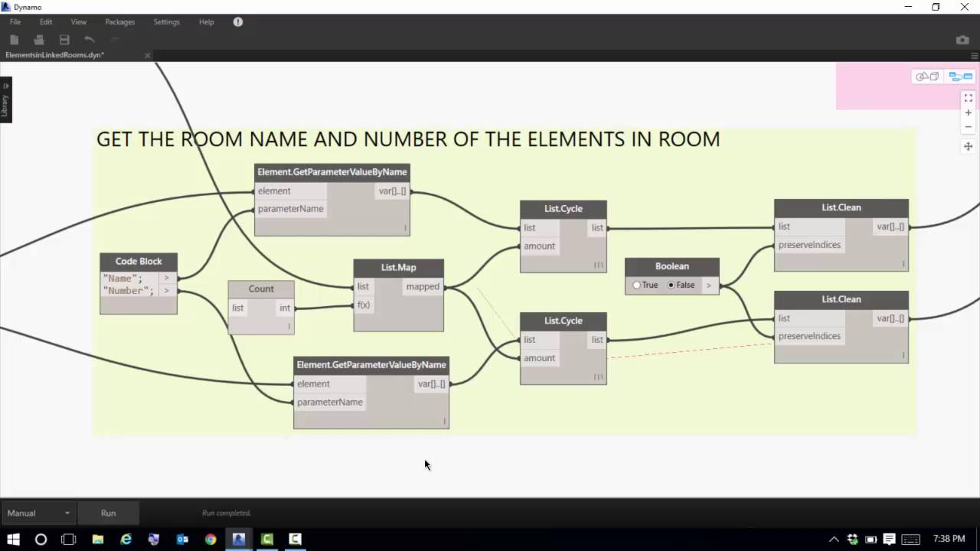Image resolution: width=980 pixels, height=551 pixels.
Task: Open the File menu
Action: point(15,22)
